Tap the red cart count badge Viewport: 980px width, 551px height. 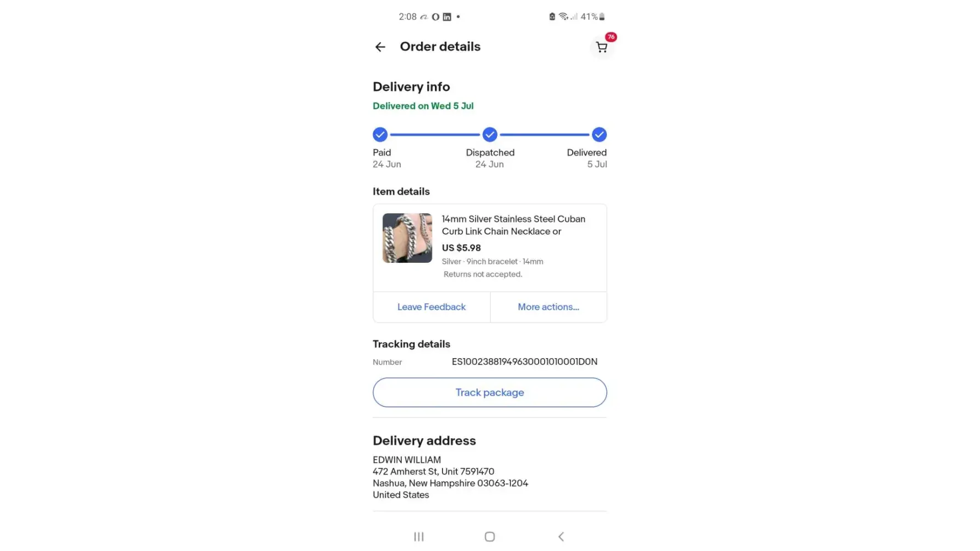611,37
